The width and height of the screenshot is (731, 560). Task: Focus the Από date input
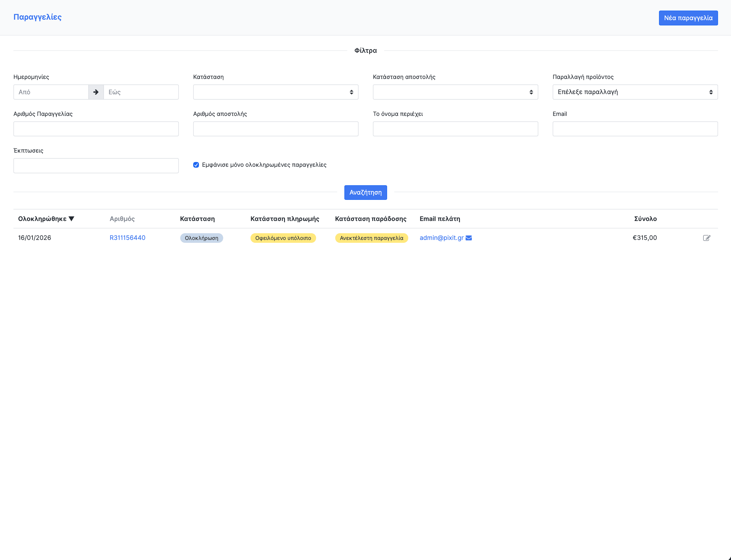pyautogui.click(x=51, y=92)
